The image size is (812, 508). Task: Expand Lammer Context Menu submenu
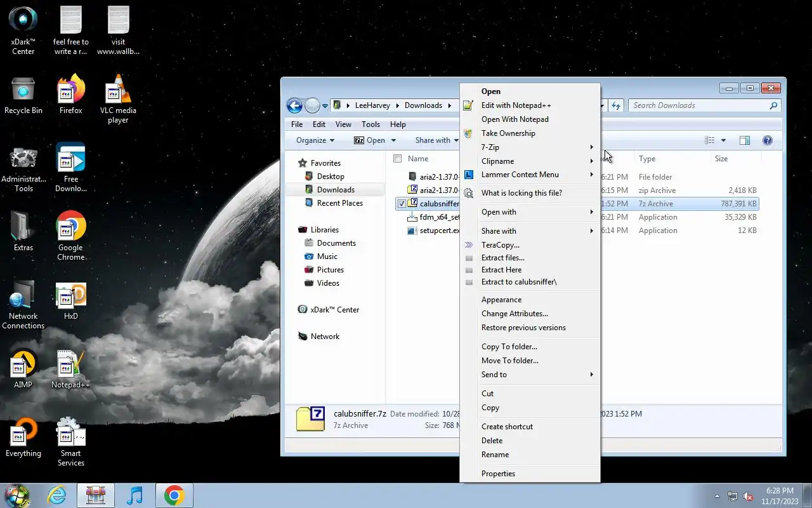tap(530, 175)
